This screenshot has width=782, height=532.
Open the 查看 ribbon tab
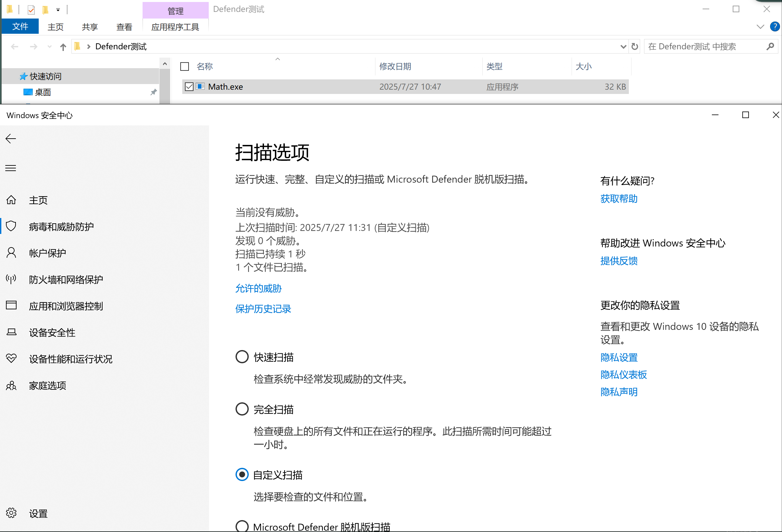(124, 27)
